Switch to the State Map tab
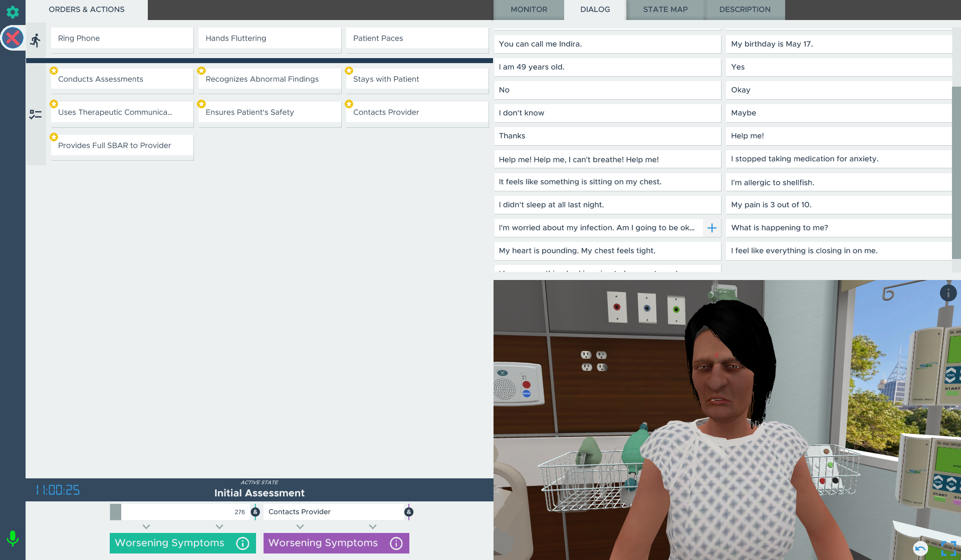 coord(665,10)
